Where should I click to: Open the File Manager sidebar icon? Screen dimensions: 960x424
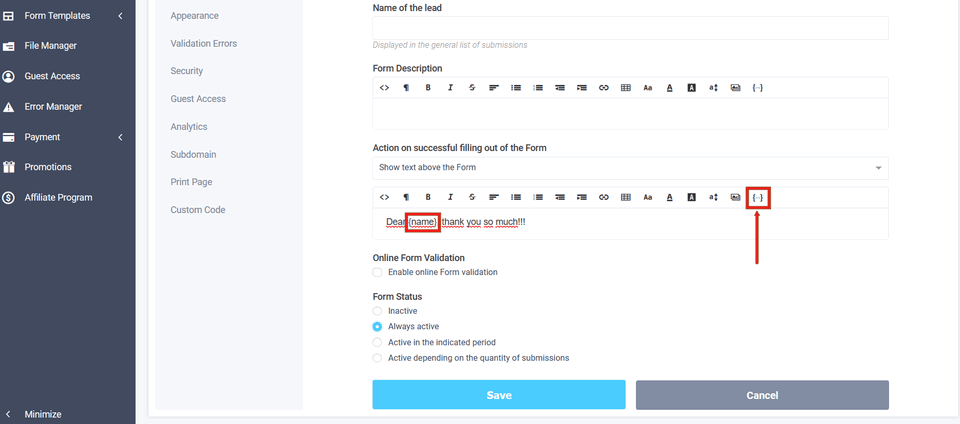(9, 46)
